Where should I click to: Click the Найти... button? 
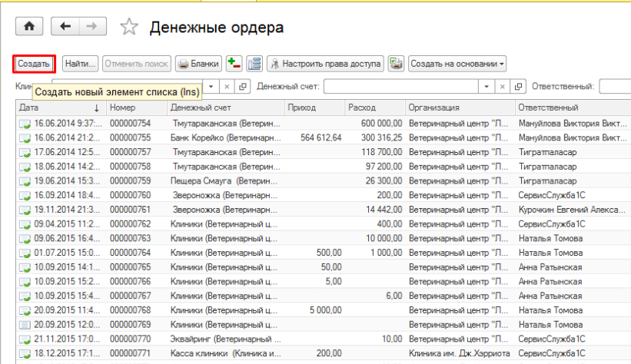pyautogui.click(x=81, y=64)
